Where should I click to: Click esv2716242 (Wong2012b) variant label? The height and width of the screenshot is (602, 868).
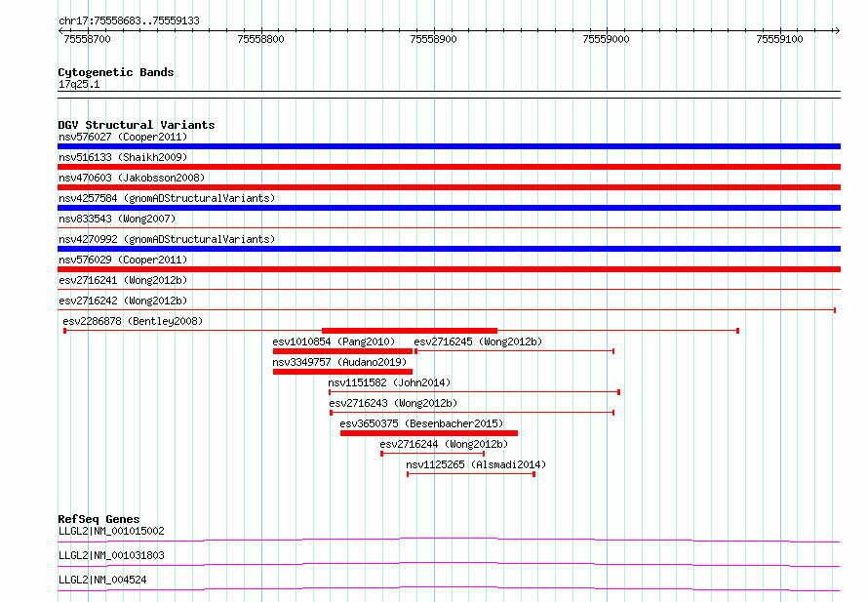123,301
